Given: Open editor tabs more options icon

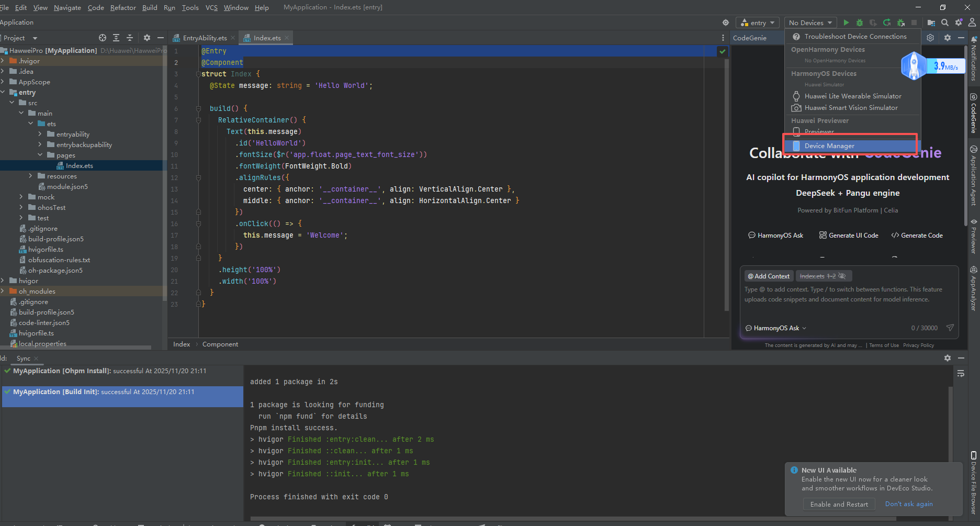Looking at the screenshot, I should pyautogui.click(x=723, y=38).
